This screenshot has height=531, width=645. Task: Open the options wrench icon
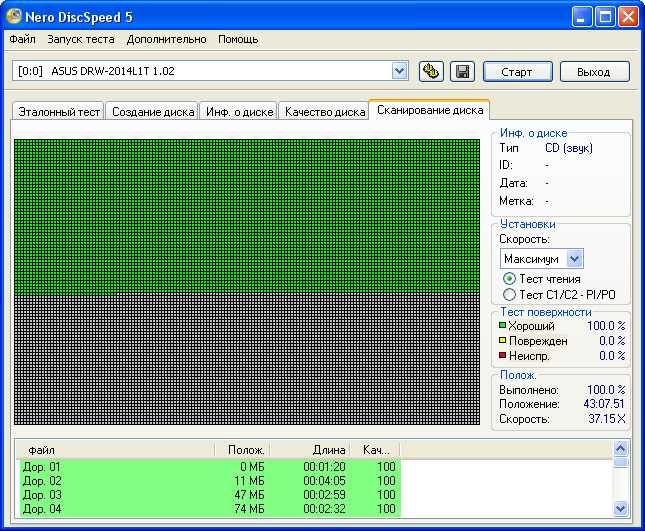[431, 72]
